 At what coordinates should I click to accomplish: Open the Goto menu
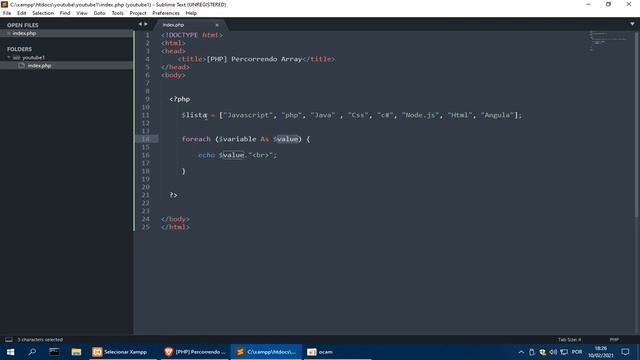click(99, 13)
